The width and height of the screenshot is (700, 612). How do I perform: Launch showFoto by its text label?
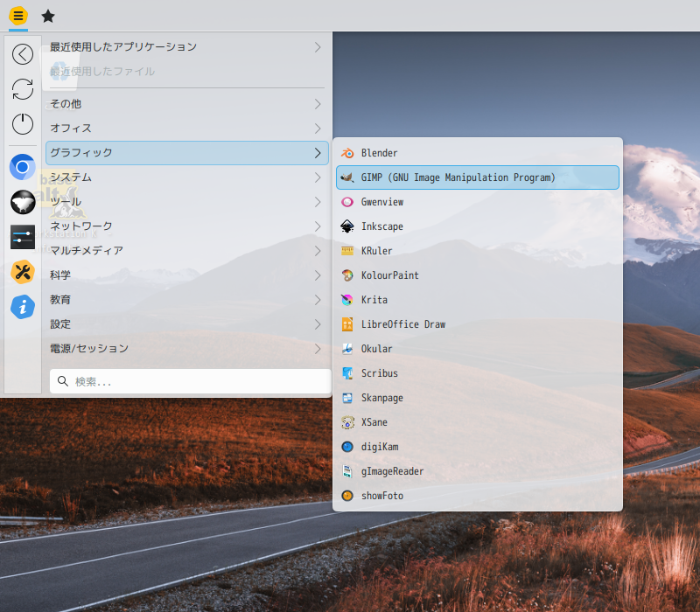point(382,496)
